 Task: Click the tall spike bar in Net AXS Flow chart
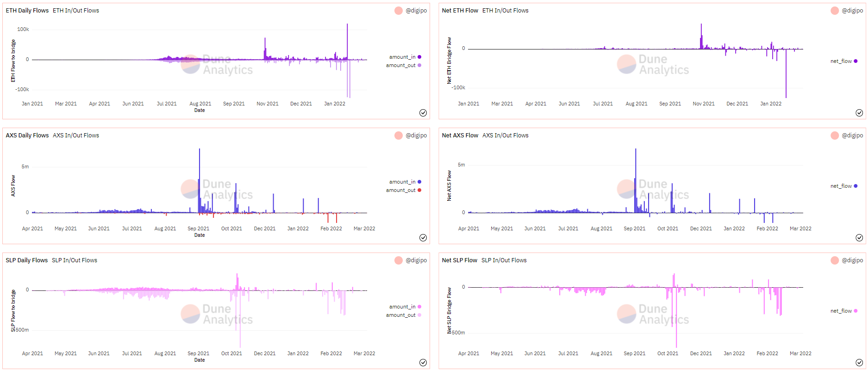click(636, 180)
